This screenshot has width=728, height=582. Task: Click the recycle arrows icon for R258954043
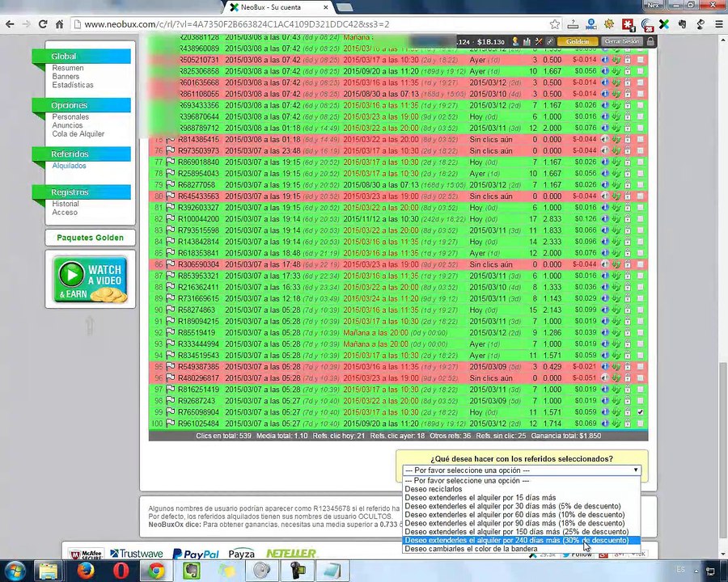coord(616,174)
